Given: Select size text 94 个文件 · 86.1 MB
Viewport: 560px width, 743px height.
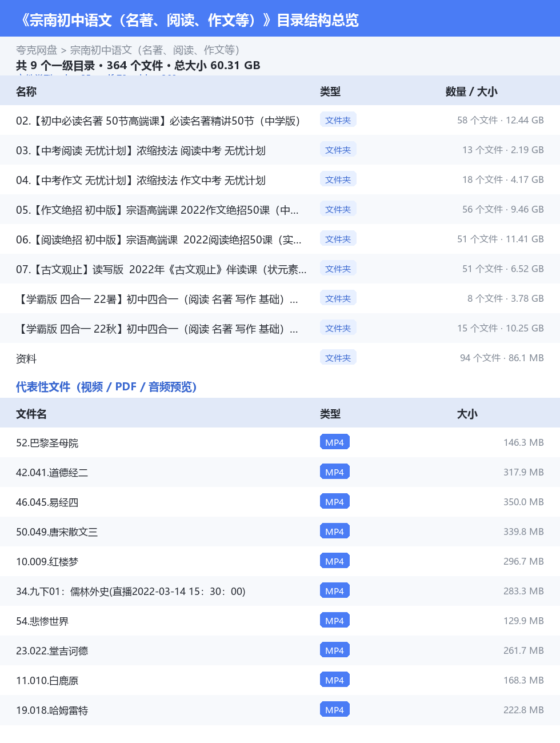Looking at the screenshot, I should [502, 358].
